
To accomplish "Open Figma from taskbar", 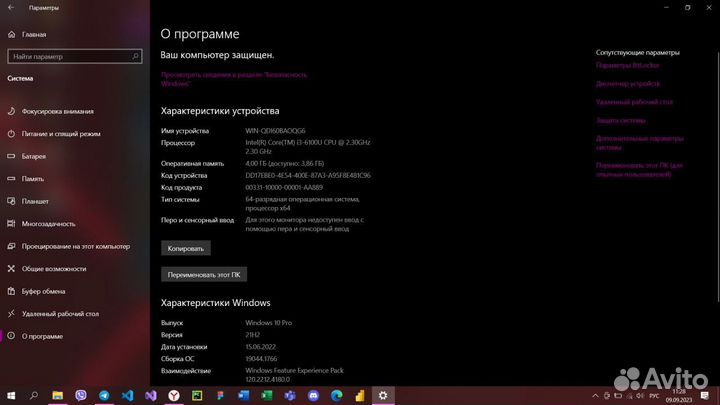I will (x=220, y=395).
